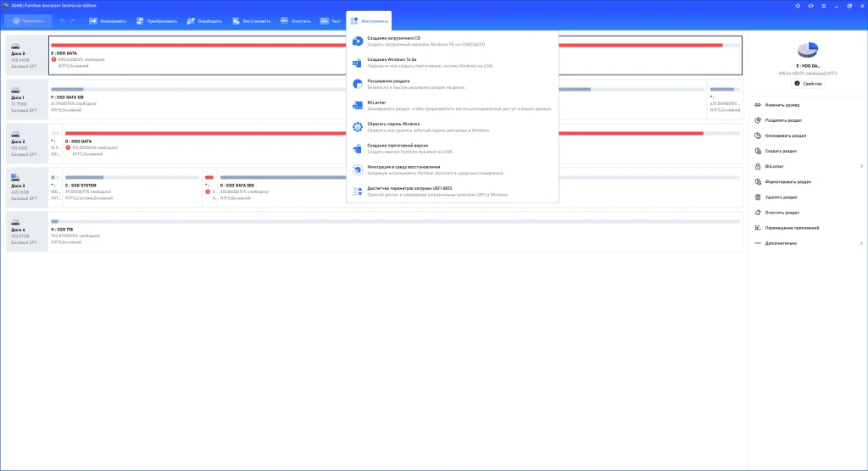
Task: Open the Восстановить toolbar menu
Action: (x=251, y=21)
